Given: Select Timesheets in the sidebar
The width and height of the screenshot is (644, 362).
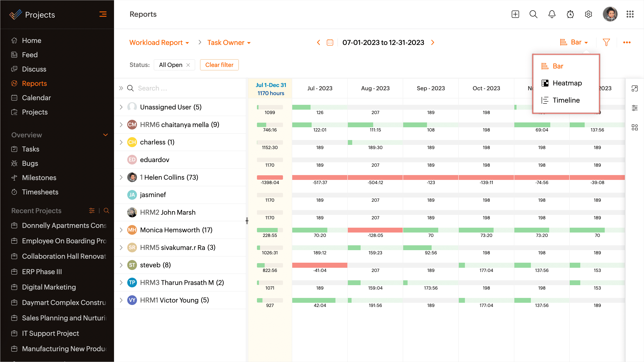Looking at the screenshot, I should click(x=40, y=192).
